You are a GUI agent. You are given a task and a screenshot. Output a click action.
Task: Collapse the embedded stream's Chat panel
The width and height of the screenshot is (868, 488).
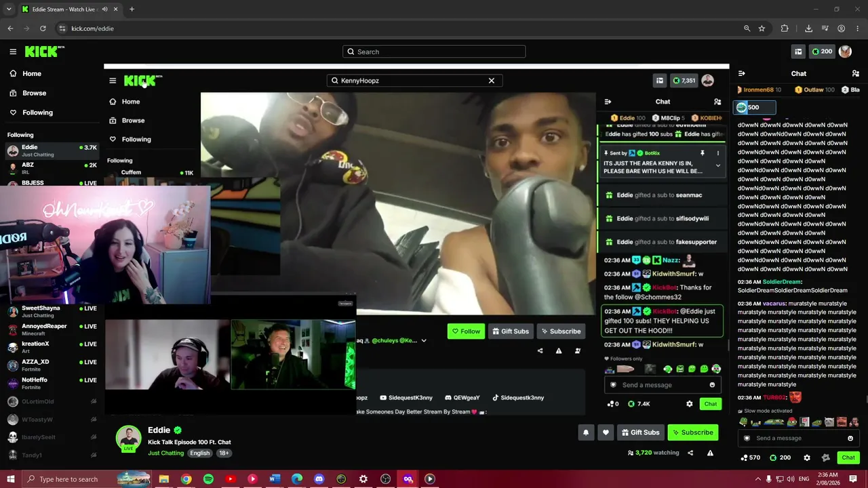click(608, 102)
